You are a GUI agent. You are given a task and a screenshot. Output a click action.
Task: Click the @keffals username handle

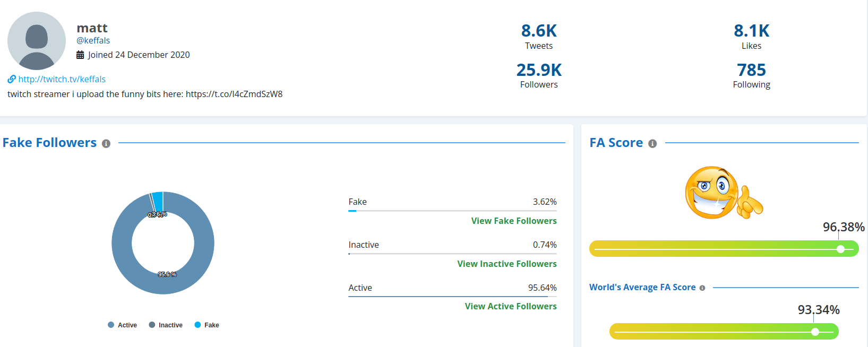coord(93,40)
